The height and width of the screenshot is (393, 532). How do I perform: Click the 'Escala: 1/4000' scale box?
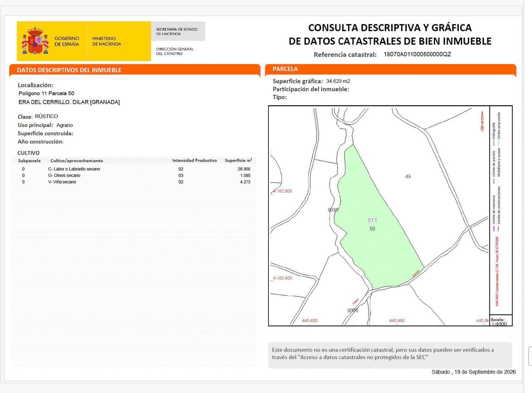501,321
